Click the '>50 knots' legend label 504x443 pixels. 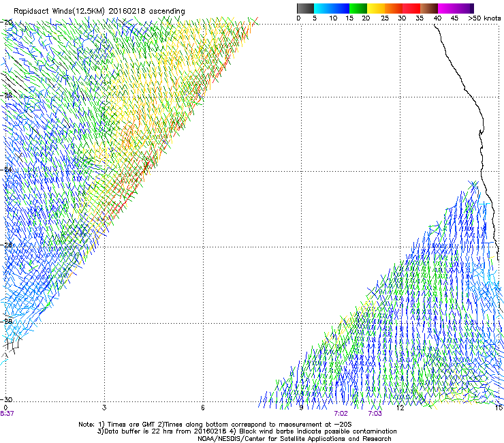(485, 18)
